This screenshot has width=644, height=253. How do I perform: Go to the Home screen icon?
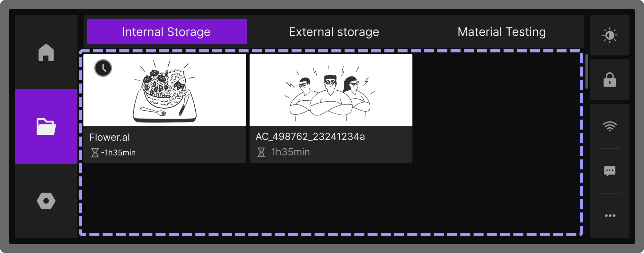tap(46, 52)
